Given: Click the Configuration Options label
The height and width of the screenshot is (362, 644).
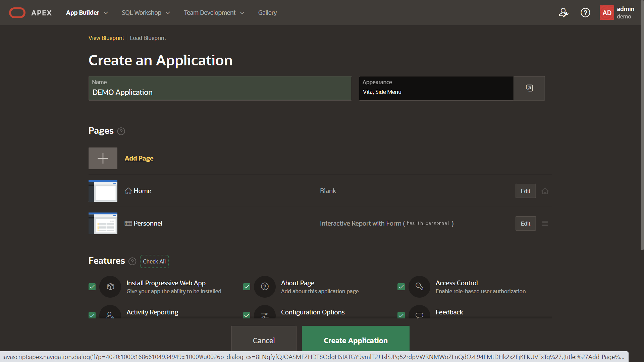Looking at the screenshot, I should (313, 312).
